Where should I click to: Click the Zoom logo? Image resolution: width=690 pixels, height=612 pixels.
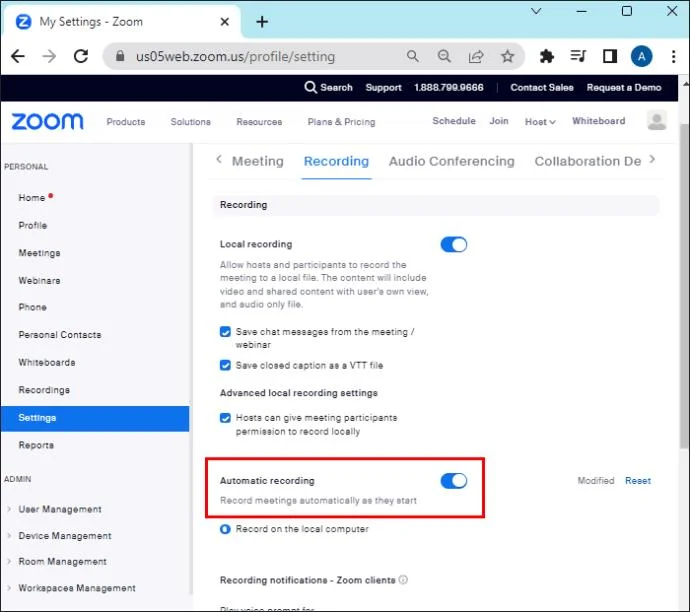pos(48,121)
